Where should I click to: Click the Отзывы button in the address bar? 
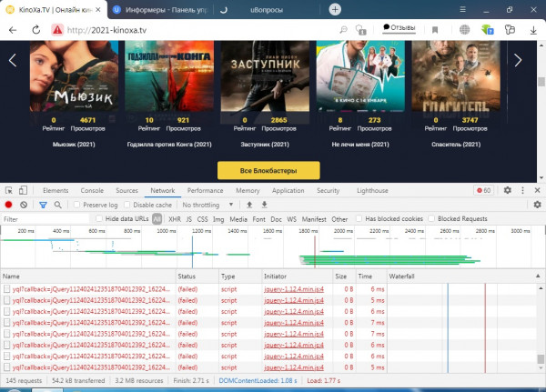(x=399, y=28)
